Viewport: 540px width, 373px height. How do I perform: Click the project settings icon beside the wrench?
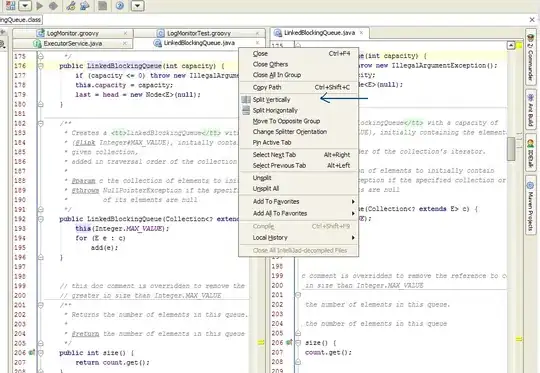point(84,6)
